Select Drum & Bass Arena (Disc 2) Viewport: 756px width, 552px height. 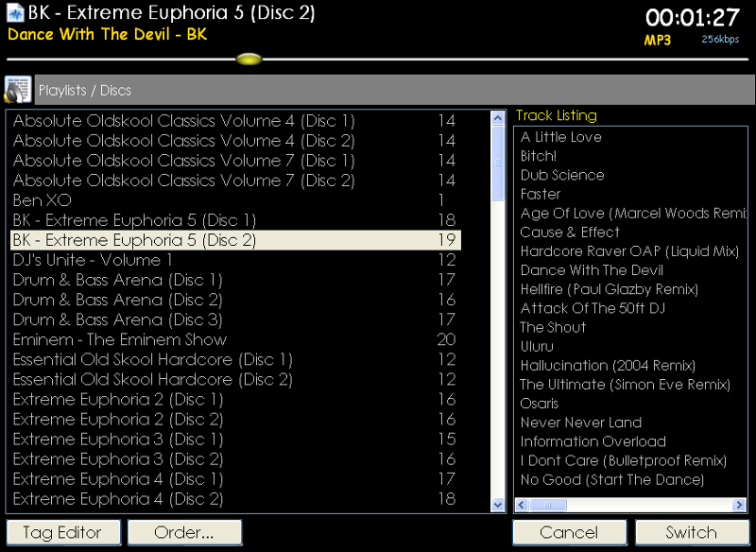coord(235,300)
